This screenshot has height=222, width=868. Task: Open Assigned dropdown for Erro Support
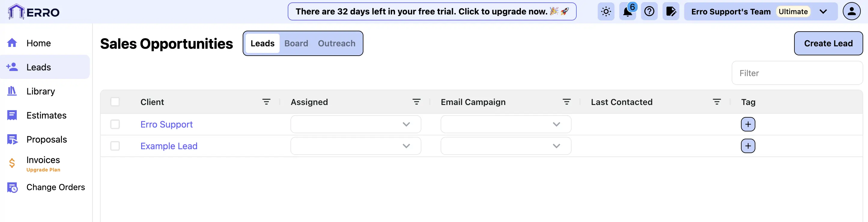(356, 125)
